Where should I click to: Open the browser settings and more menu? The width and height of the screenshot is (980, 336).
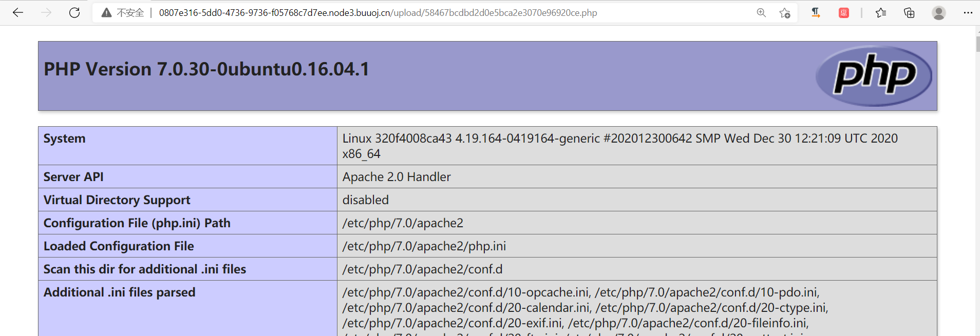[968, 13]
